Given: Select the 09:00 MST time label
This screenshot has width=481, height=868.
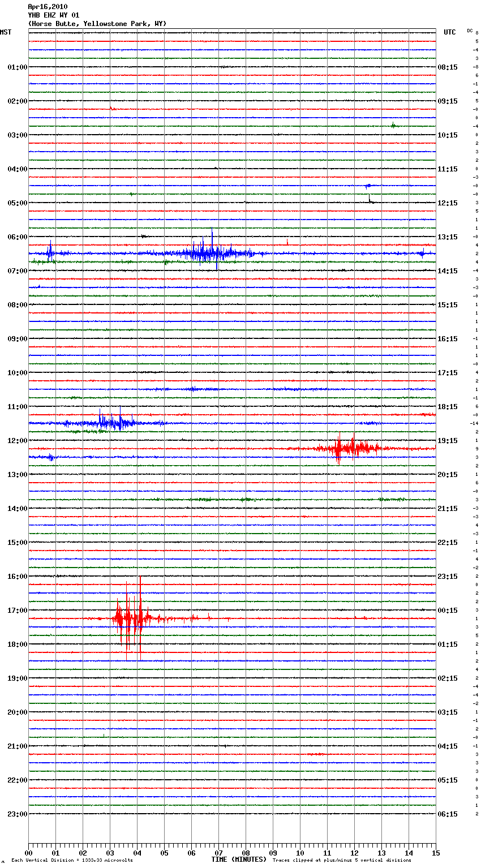Looking at the screenshot, I should (x=18, y=339).
